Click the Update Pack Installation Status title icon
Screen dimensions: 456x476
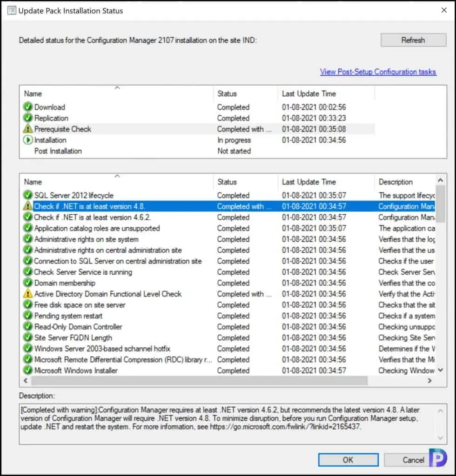(x=12, y=11)
